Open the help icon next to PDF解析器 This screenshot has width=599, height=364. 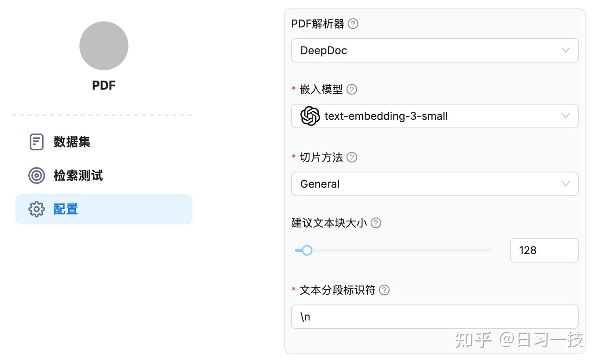point(352,24)
